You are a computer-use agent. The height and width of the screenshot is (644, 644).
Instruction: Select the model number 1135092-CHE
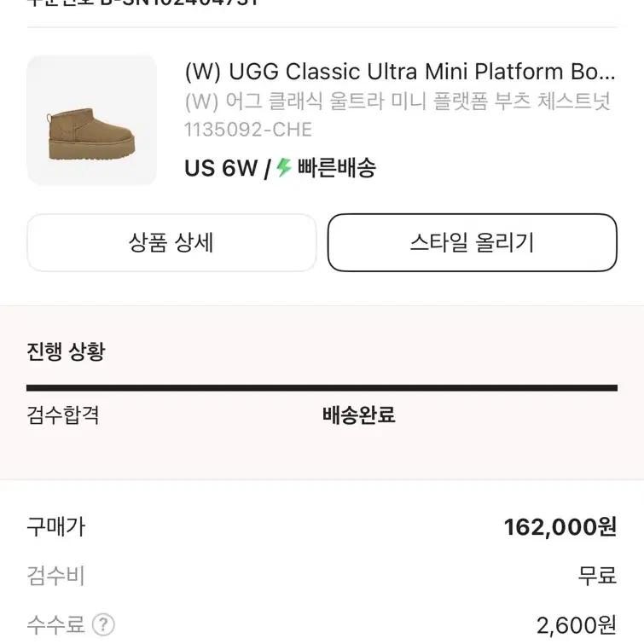[248, 130]
